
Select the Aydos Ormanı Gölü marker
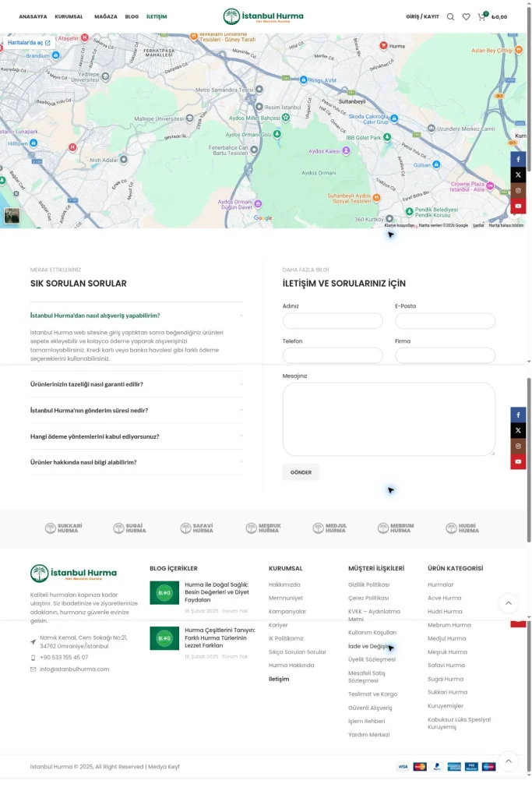[277, 134]
